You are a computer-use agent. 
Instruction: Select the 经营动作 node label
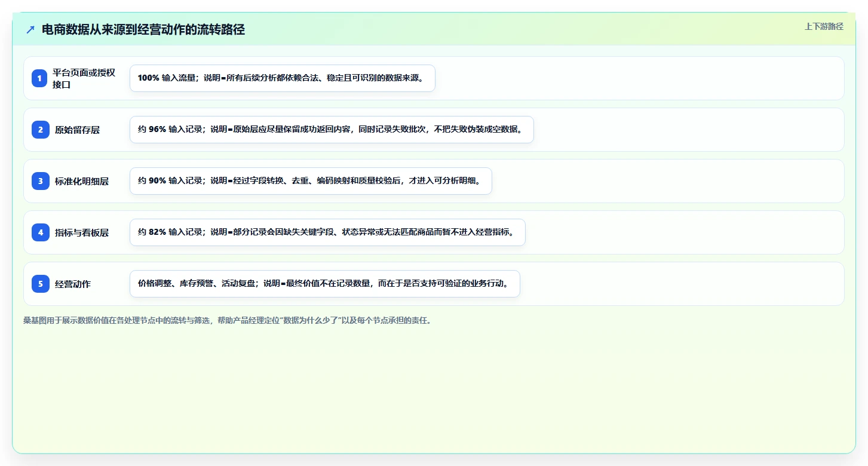pos(73,284)
